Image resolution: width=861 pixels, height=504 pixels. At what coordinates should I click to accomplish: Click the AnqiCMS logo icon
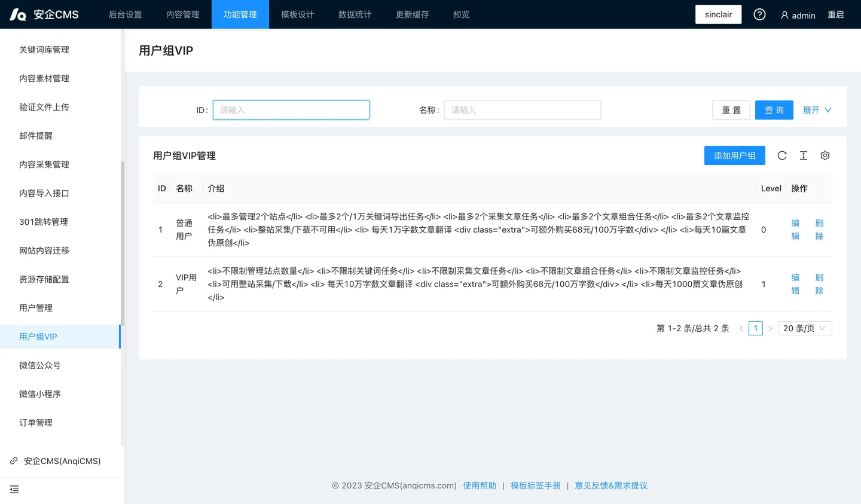[18, 14]
